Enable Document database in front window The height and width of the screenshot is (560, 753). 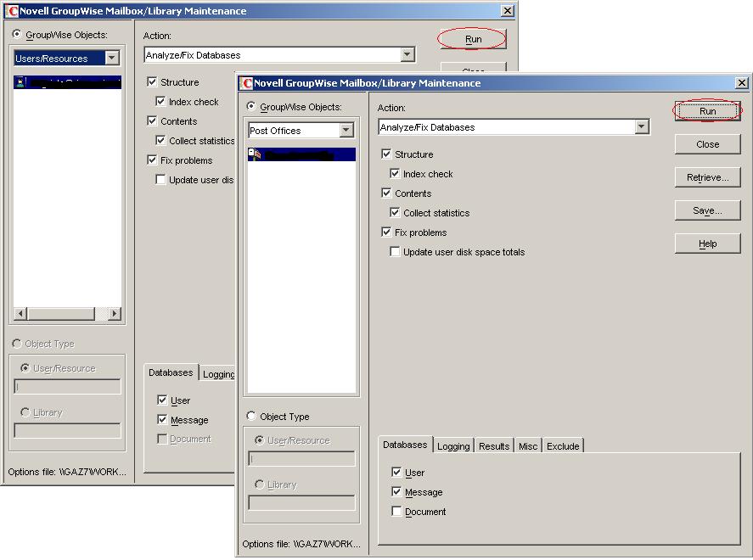point(396,512)
